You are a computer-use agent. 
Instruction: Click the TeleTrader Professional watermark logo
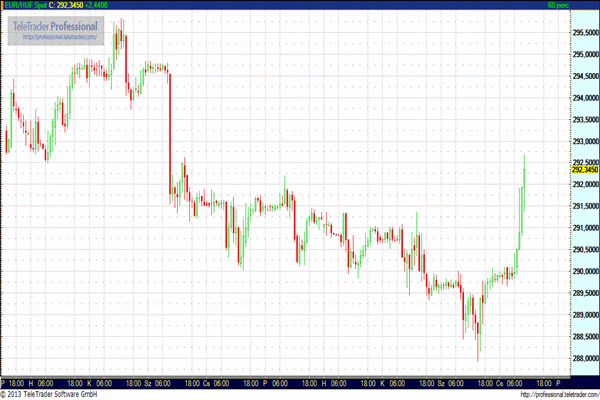point(56,28)
